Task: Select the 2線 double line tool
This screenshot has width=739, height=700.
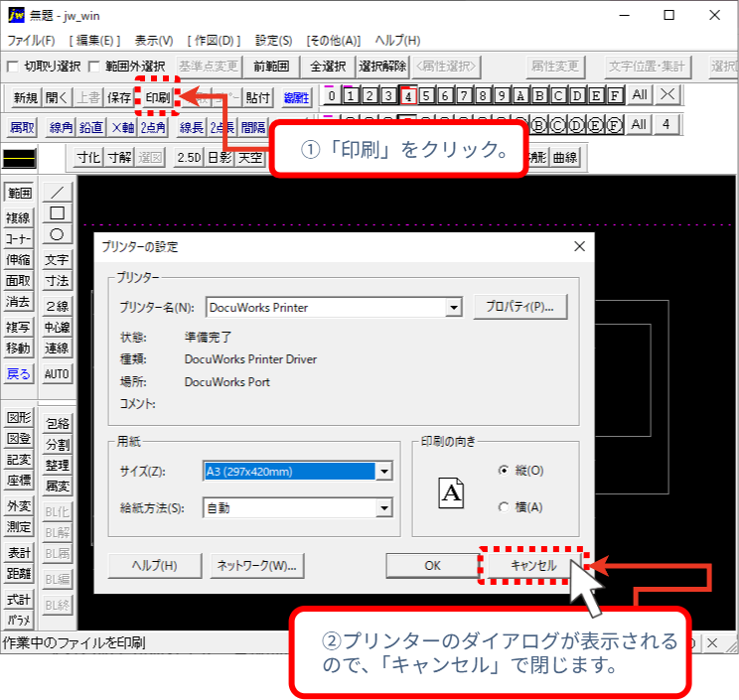Action: (57, 306)
